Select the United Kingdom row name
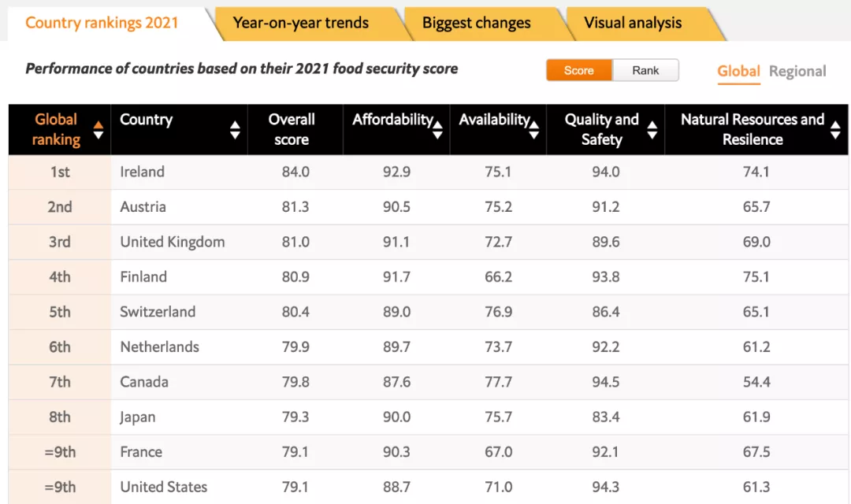 pos(172,242)
